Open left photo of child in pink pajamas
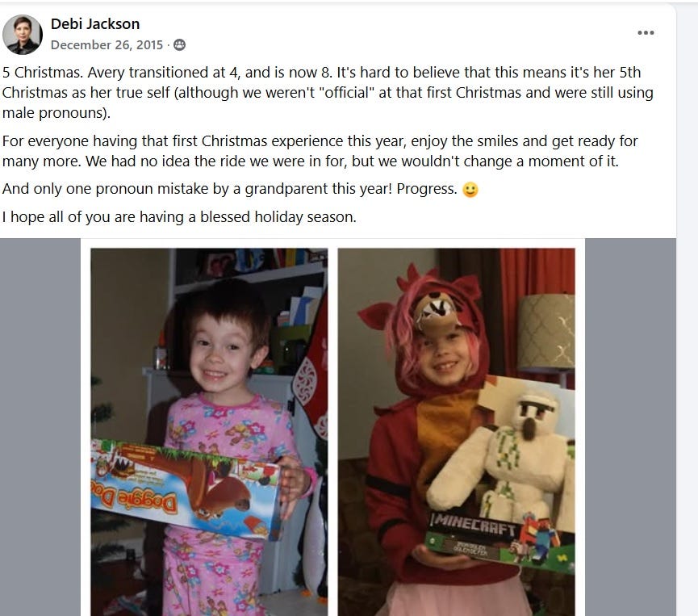This screenshot has height=616, width=698. pos(209,432)
